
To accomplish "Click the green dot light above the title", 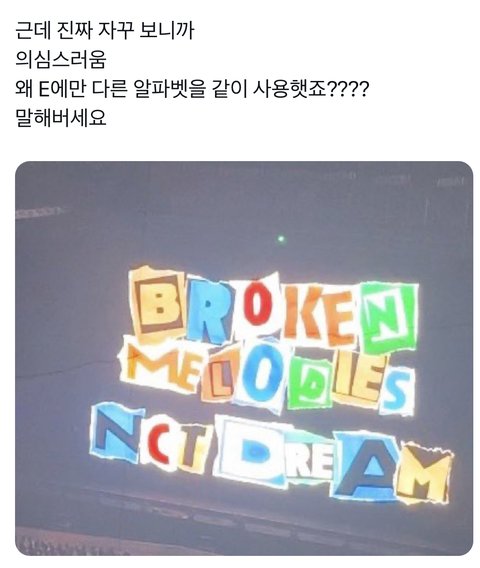I will click(x=281, y=239).
